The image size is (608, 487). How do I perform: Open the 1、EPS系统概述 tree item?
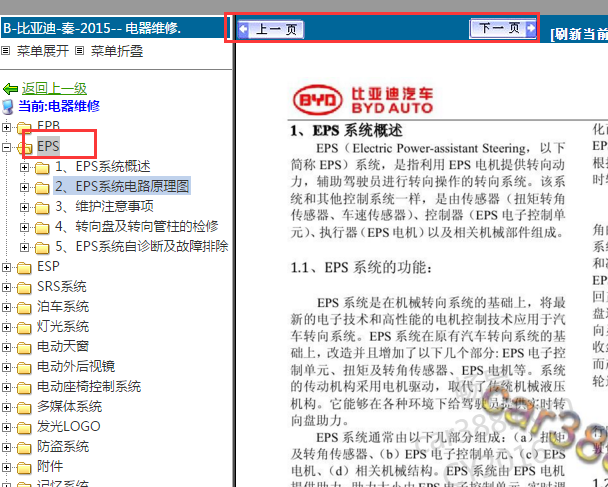(103, 166)
